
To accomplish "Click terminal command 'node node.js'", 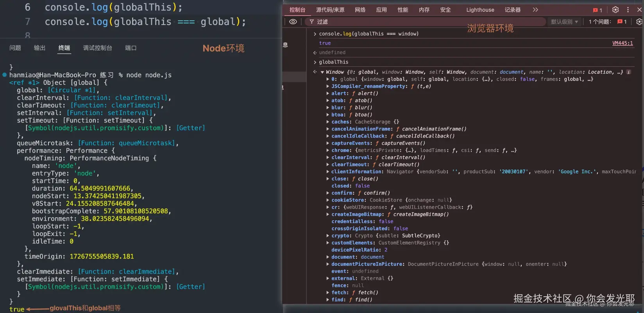I will (149, 75).
